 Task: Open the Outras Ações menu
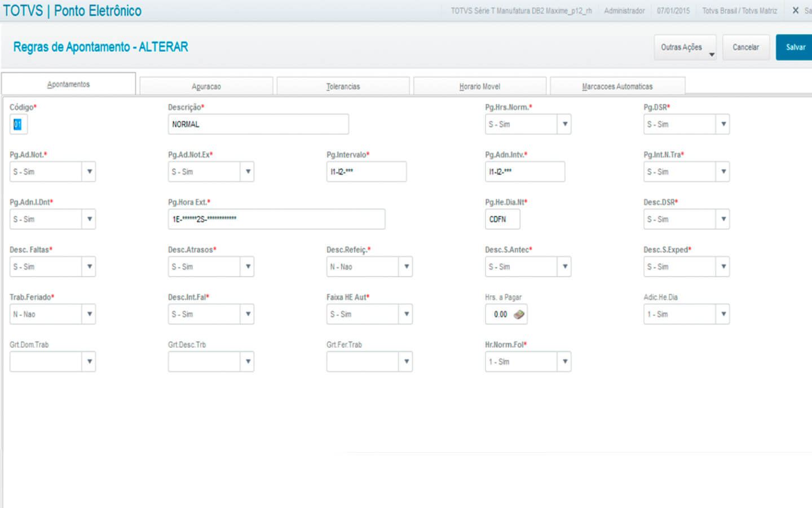685,47
